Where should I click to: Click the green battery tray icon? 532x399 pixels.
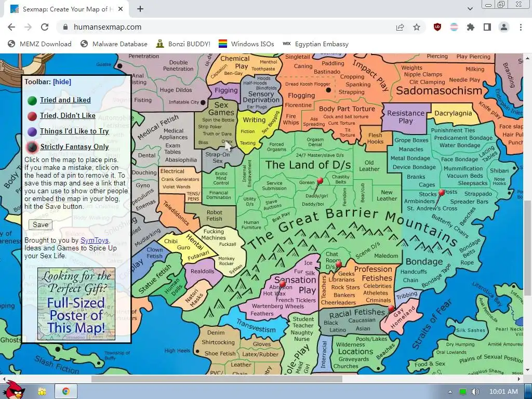(x=463, y=392)
